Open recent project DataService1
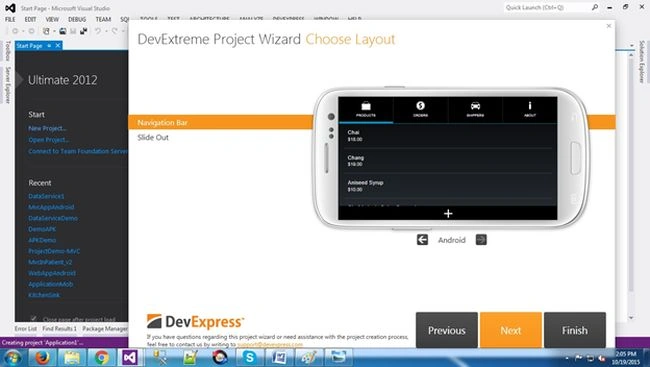 click(46, 196)
